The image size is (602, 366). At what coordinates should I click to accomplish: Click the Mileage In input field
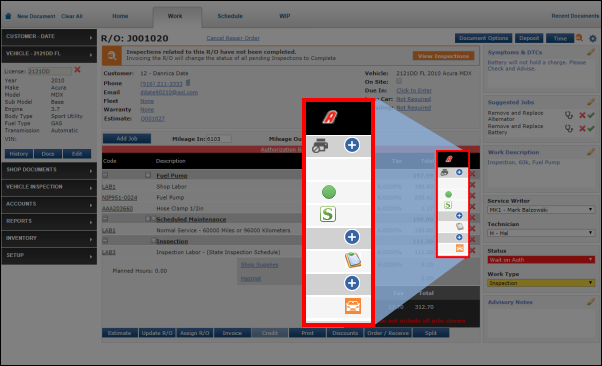219,139
